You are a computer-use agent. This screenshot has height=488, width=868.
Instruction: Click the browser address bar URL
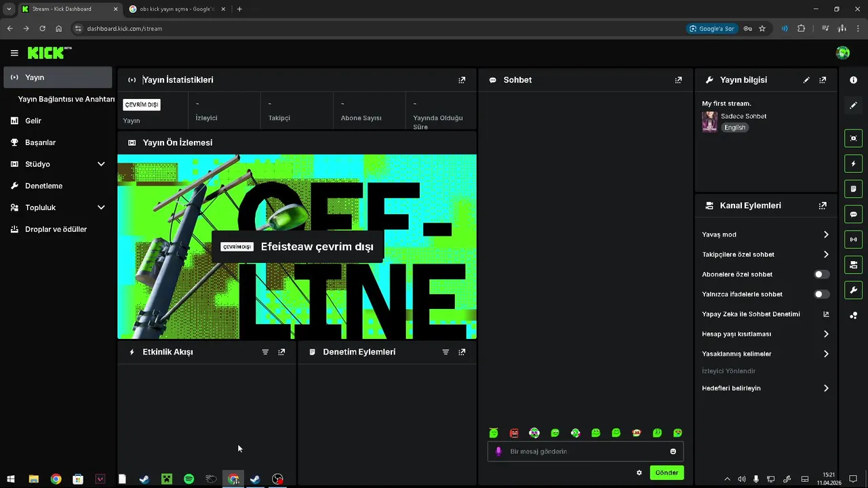124,28
